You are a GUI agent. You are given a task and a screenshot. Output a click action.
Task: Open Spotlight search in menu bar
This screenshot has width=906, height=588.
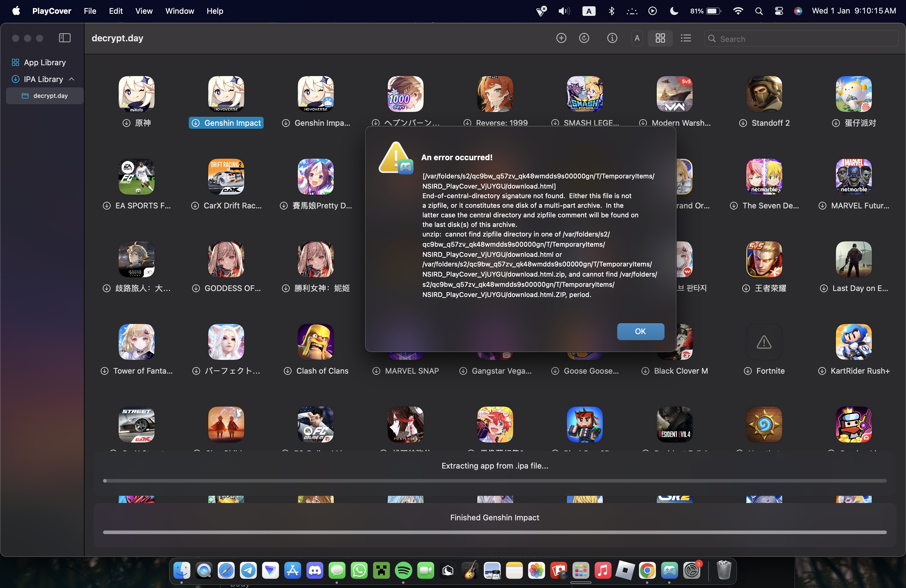point(758,11)
